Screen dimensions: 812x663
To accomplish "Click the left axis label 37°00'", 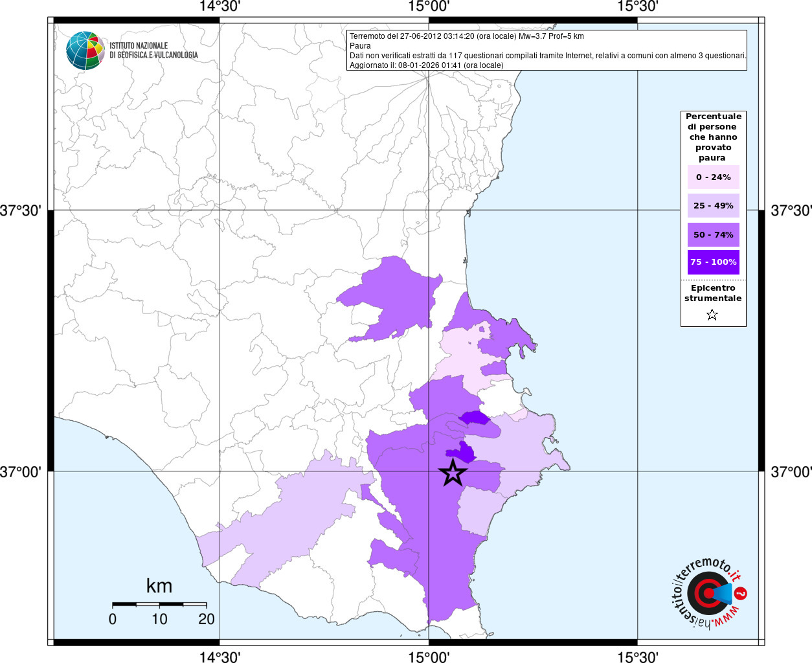I will (20, 472).
